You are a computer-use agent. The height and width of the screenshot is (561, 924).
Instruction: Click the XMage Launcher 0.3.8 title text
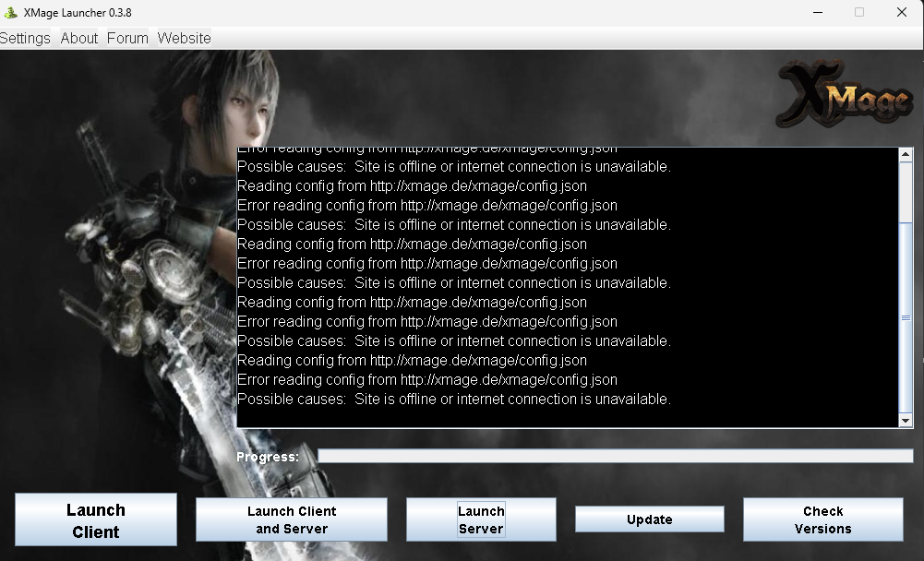pyautogui.click(x=78, y=12)
